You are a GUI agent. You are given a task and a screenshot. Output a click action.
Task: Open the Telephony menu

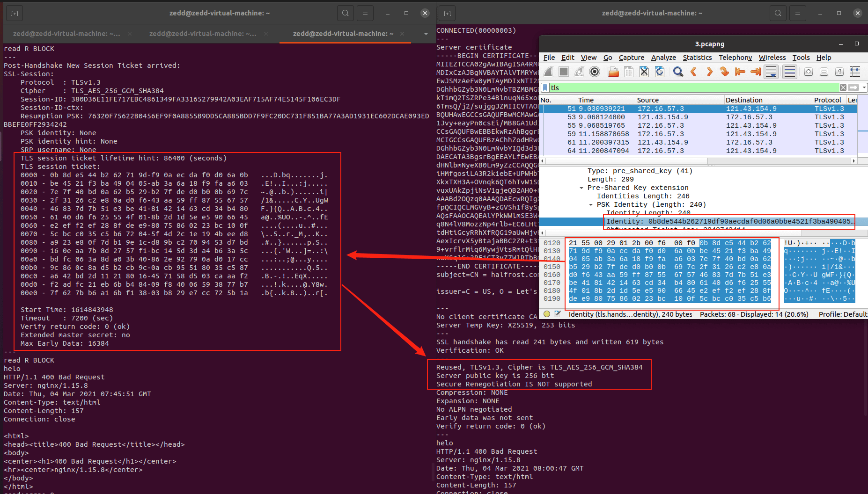[x=735, y=58]
